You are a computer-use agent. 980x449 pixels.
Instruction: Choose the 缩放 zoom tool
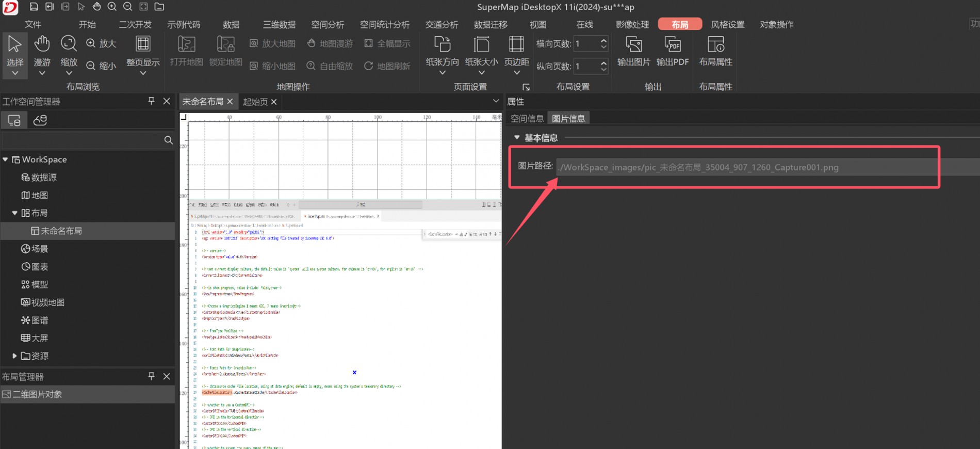[69, 51]
